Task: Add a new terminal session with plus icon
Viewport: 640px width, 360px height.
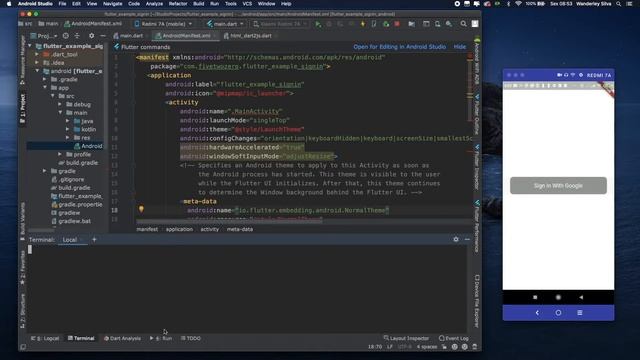Action: [94, 240]
